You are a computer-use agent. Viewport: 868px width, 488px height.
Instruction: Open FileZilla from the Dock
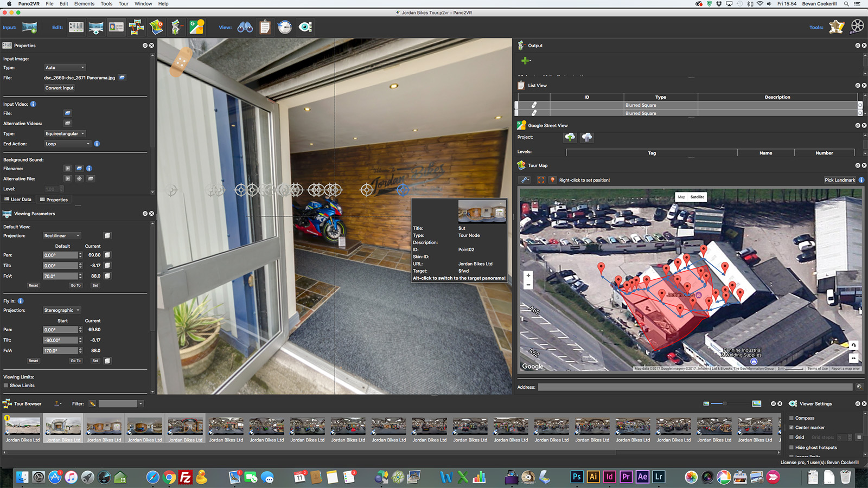coord(185,477)
